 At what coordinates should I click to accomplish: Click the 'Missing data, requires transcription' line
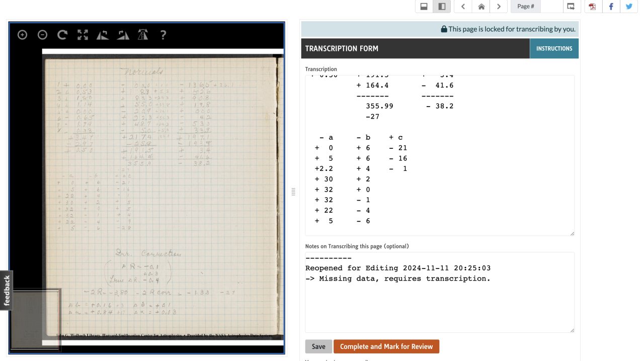coord(397,279)
